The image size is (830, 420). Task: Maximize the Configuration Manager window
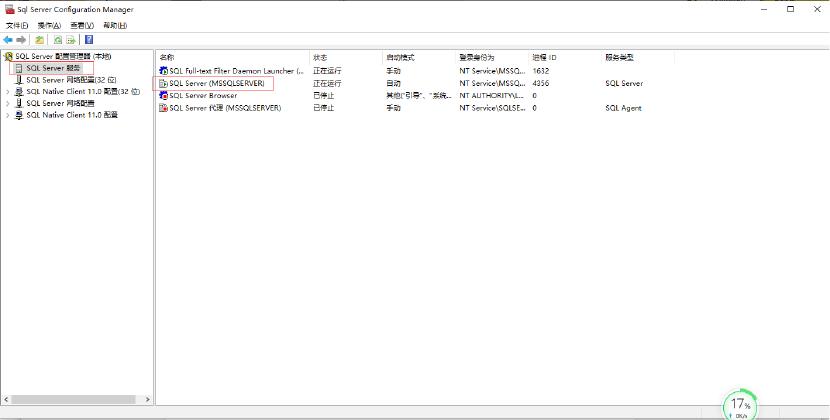coord(790,9)
